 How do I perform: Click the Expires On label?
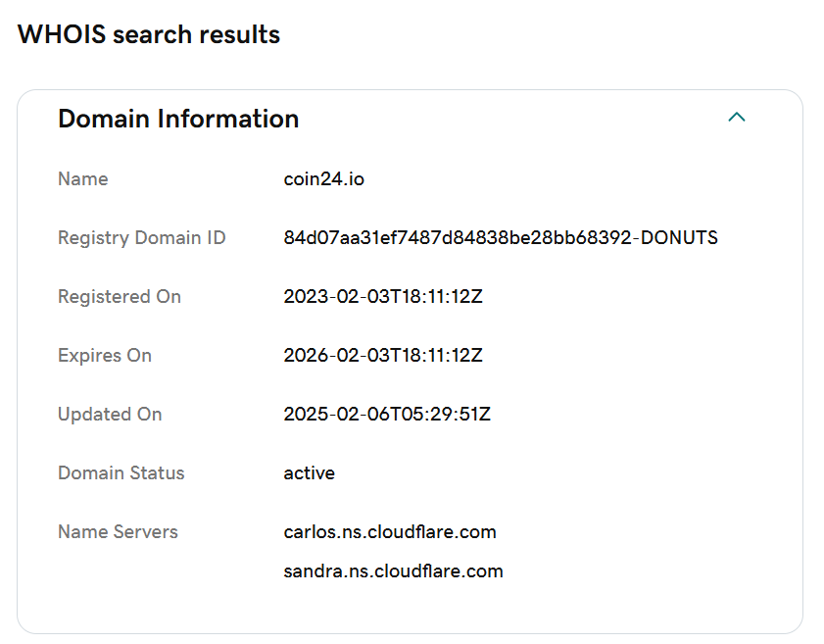(105, 356)
